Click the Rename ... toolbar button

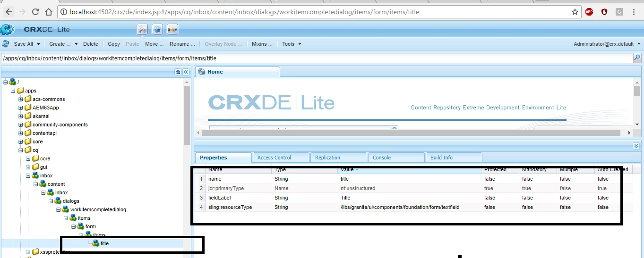coord(182,44)
